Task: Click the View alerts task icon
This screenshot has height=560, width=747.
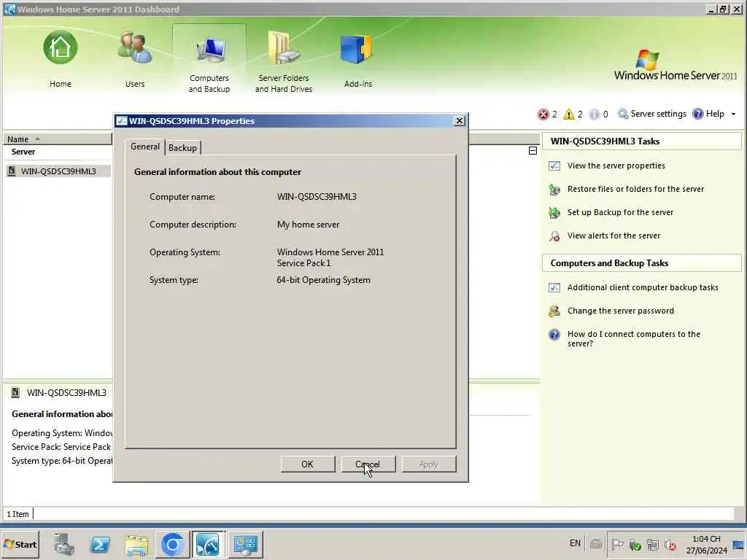Action: tap(554, 236)
